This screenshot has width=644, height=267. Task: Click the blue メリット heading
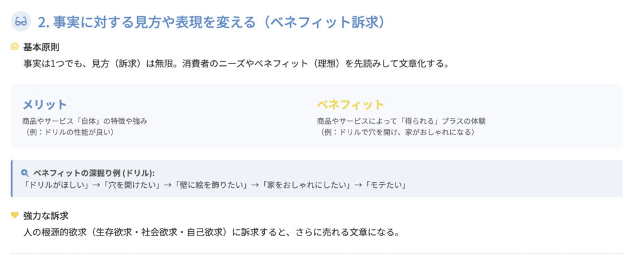(45, 104)
